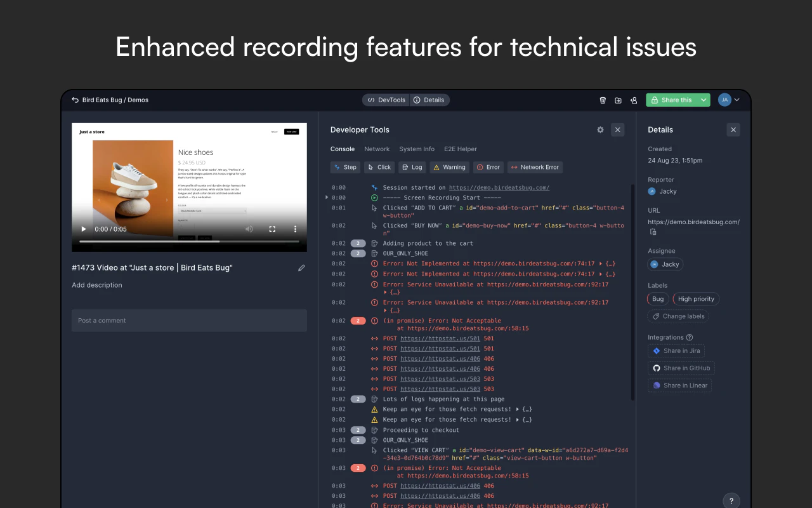The height and width of the screenshot is (508, 812).
Task: Copy the URL with the copy icon
Action: [653, 232]
